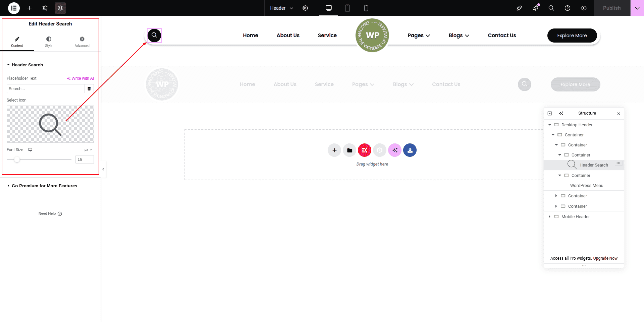Toggle the Structure layers icon

click(x=60, y=8)
